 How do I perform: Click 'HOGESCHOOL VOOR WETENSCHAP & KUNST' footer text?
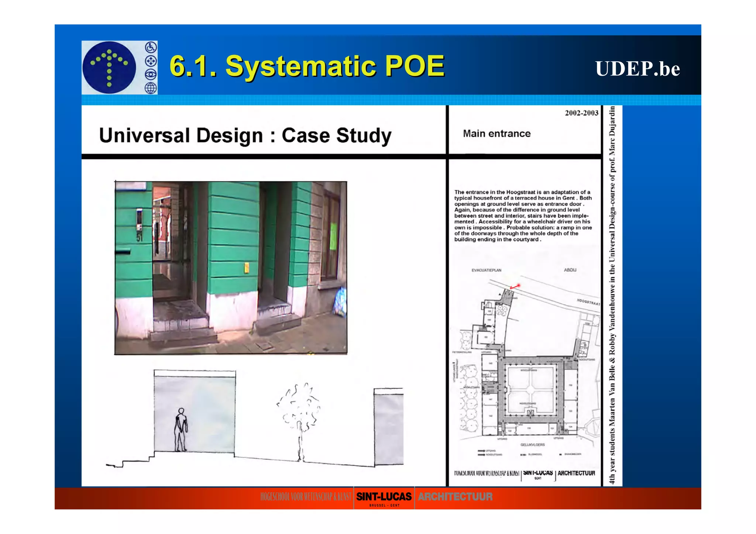tap(306, 497)
